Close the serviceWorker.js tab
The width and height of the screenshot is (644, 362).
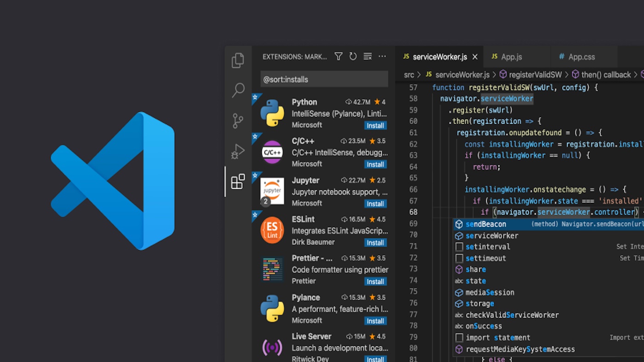[475, 57]
